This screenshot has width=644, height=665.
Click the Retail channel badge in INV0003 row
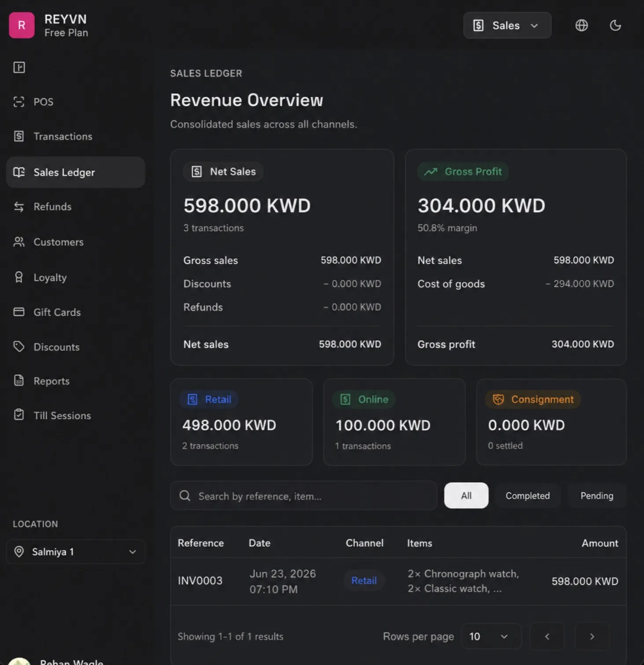[364, 580]
